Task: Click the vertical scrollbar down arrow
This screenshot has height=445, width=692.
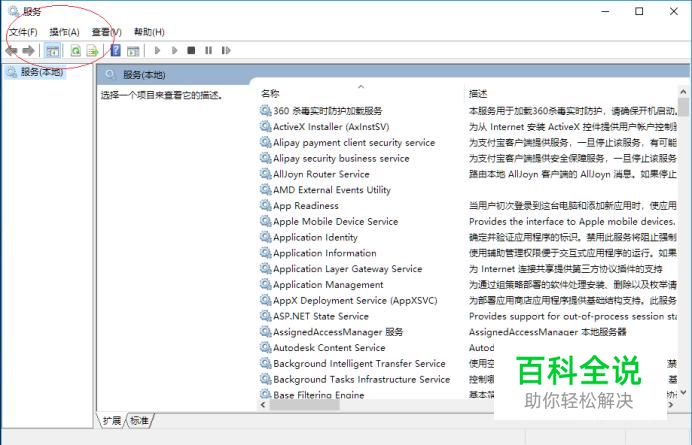Action: pyautogui.click(x=683, y=392)
